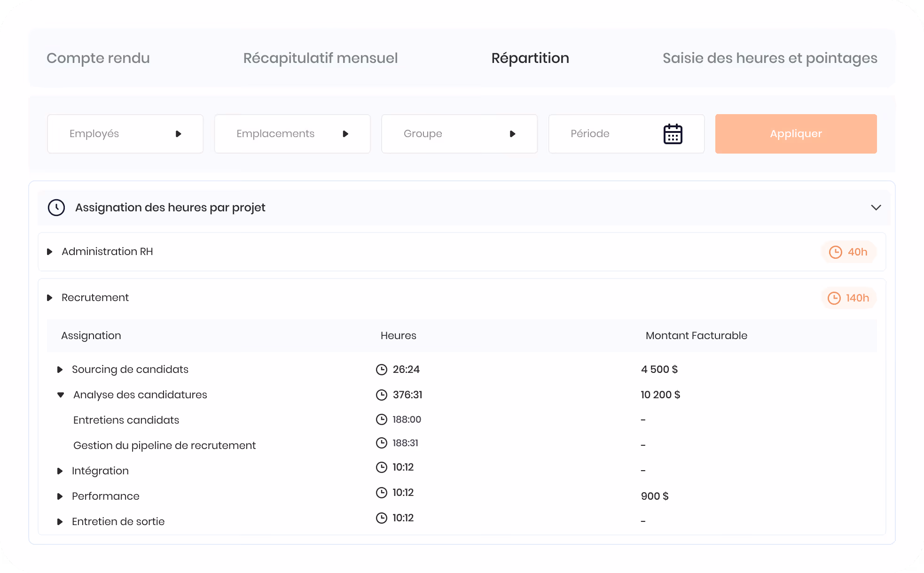This screenshot has width=924, height=573.
Task: Click the 40h badge clock icon
Action: [x=835, y=252]
